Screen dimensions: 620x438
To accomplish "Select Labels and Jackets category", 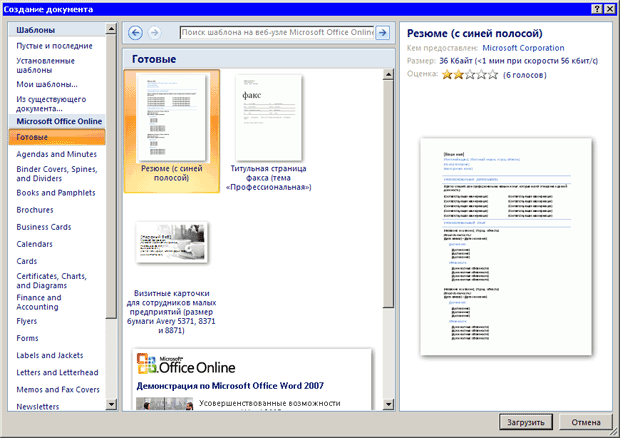I will point(50,355).
